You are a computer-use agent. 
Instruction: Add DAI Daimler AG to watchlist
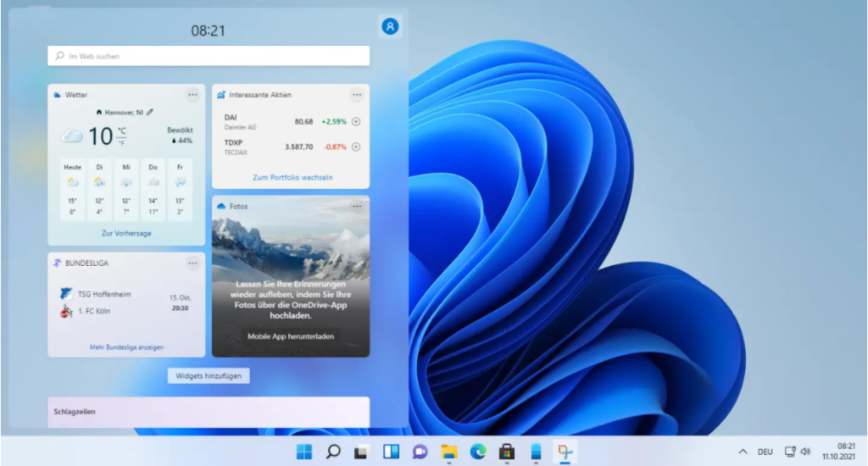tap(356, 122)
